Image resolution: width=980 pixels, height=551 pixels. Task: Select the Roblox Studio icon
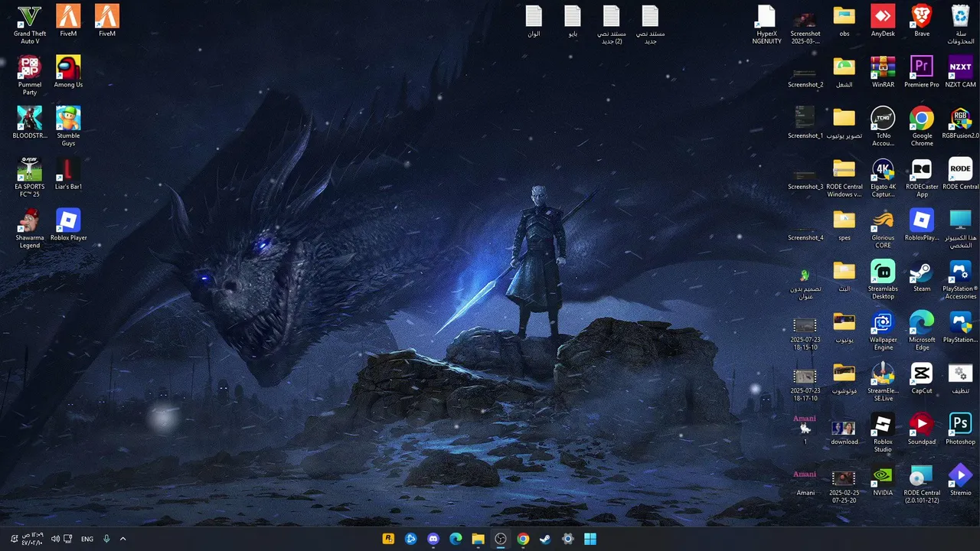(x=883, y=433)
